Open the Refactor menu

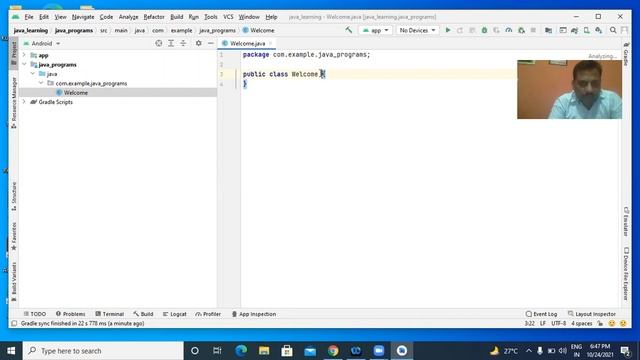(x=154, y=17)
